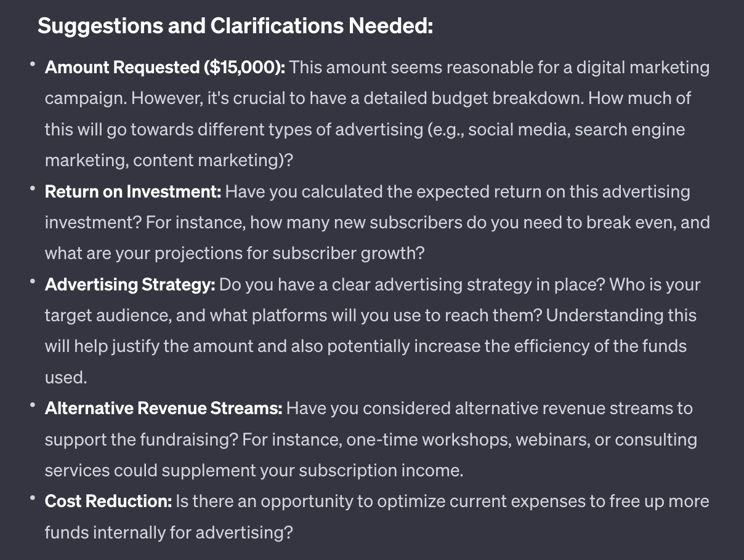This screenshot has width=744, height=560.
Task: Click the bold "Alternative Revenue Streams:" label
Action: tap(163, 408)
